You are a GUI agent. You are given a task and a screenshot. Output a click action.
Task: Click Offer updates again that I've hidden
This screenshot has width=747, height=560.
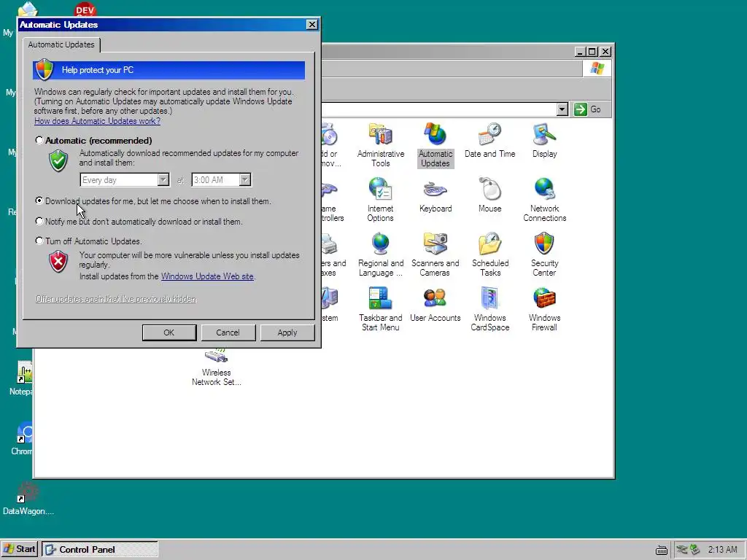pos(116,299)
